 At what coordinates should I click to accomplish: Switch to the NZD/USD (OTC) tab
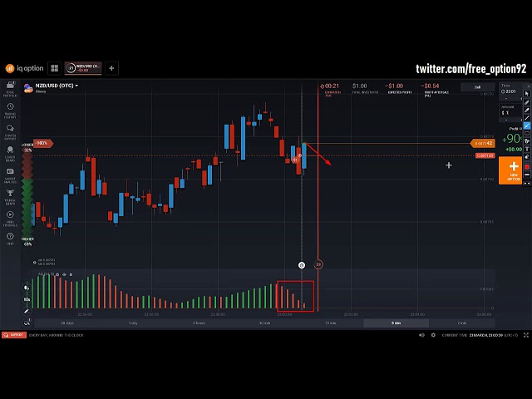84,68
